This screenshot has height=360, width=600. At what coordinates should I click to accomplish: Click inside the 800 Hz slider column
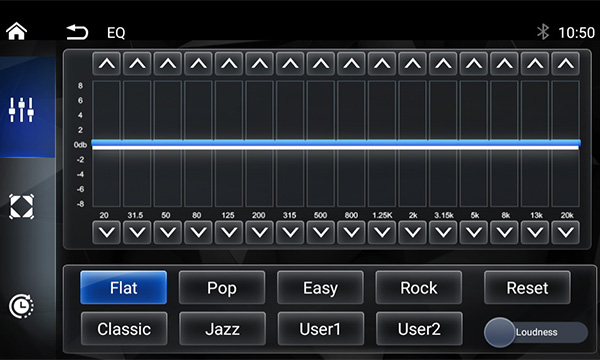(x=351, y=144)
